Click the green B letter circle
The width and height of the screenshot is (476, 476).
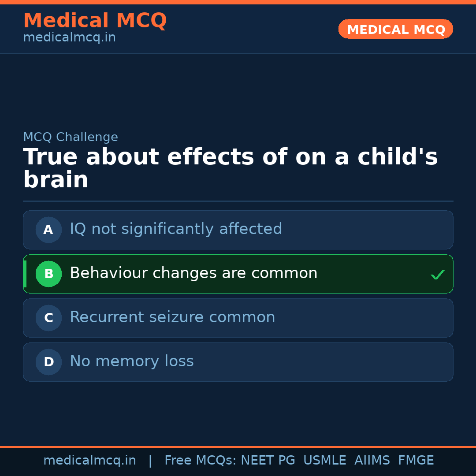(x=48, y=274)
